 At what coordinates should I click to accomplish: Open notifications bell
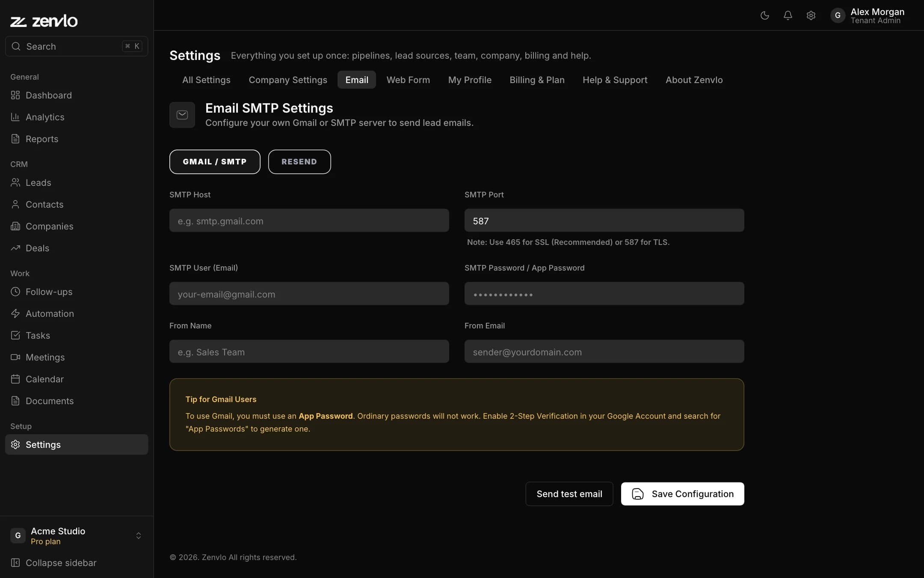click(788, 15)
